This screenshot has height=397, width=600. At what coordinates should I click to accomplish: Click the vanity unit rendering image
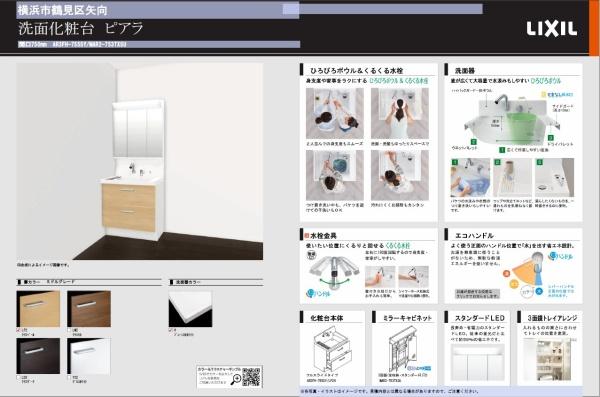140,162
